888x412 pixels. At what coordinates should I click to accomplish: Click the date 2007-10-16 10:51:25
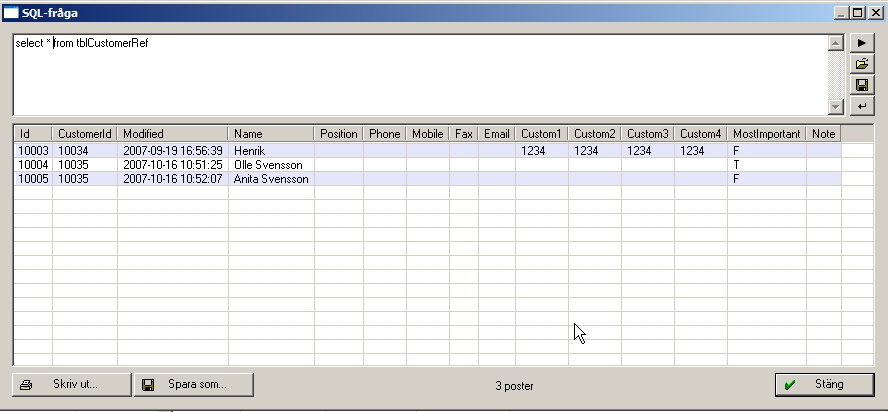click(x=173, y=165)
